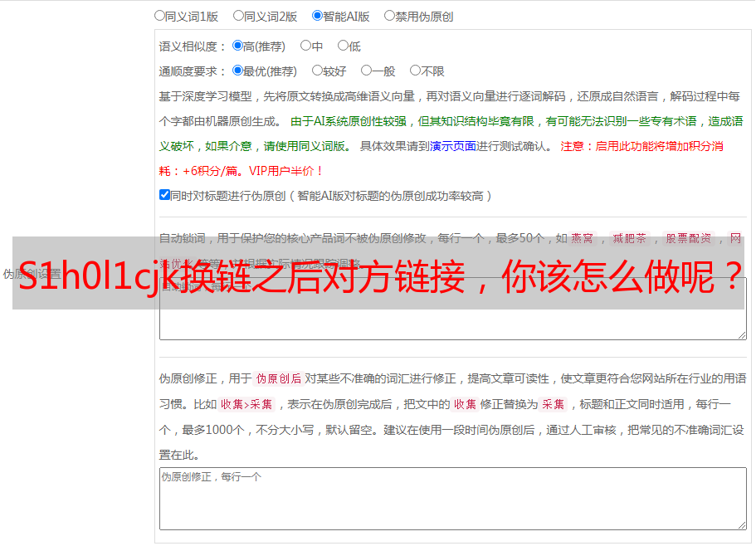Screen dimensions: 756x546
Task: Set 通顺度要求 to 较好
Action: click(x=317, y=71)
